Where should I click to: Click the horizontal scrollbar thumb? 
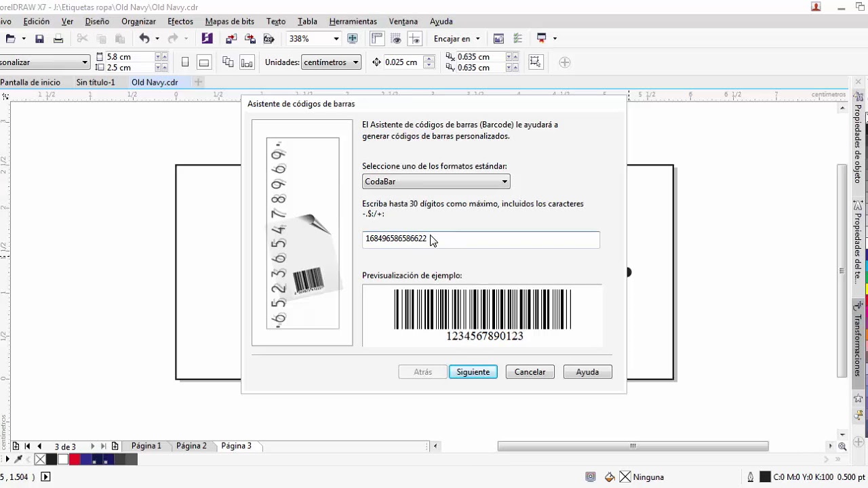(633, 446)
